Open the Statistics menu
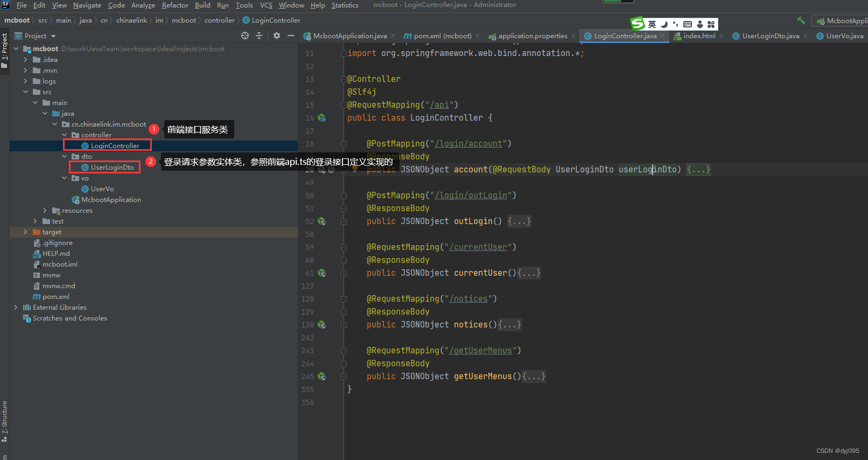 tap(345, 5)
